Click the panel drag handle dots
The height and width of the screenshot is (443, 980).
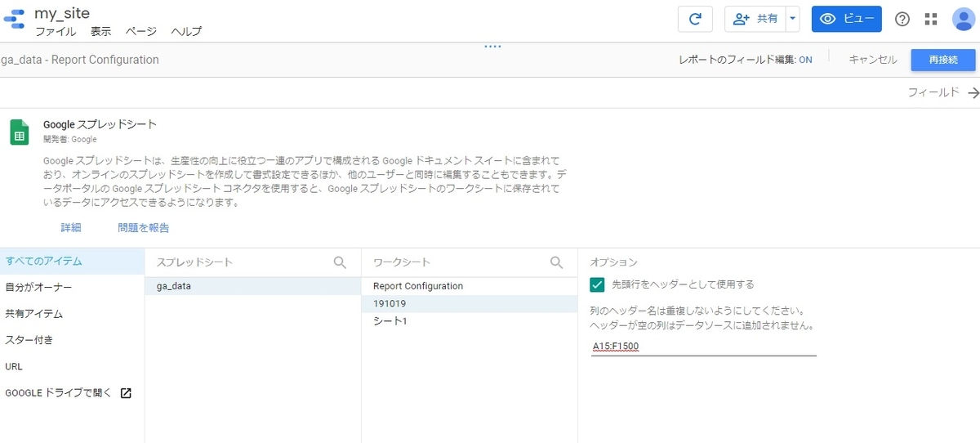tap(492, 47)
